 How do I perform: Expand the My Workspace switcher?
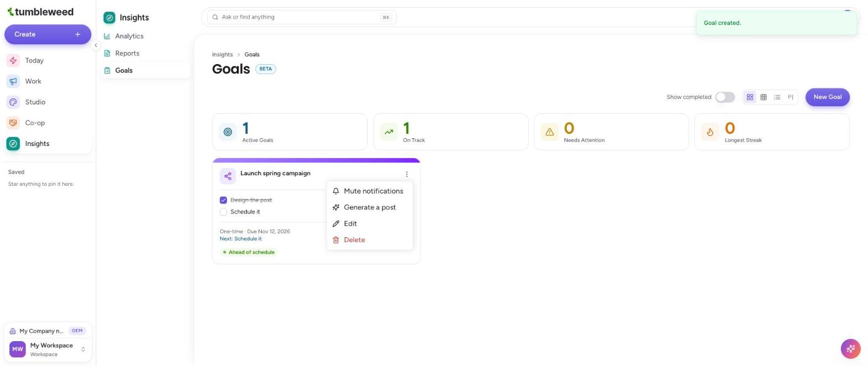pos(48,350)
